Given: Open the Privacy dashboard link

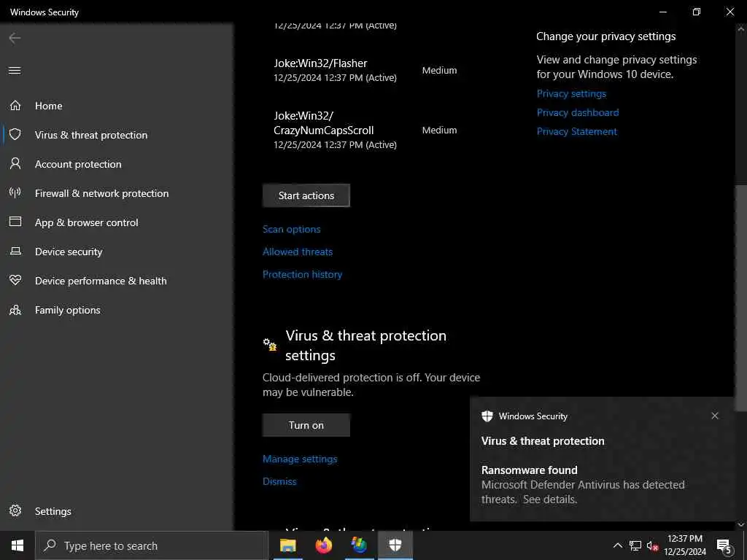Looking at the screenshot, I should tap(578, 112).
